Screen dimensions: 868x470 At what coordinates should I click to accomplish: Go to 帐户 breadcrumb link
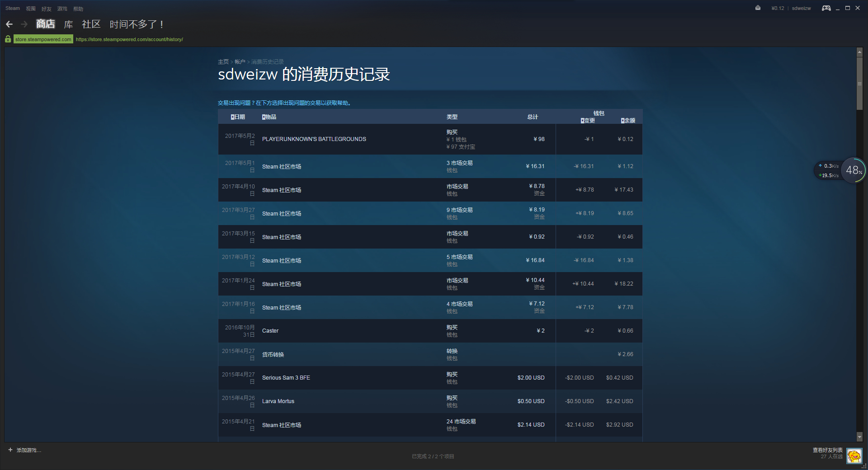click(x=240, y=62)
